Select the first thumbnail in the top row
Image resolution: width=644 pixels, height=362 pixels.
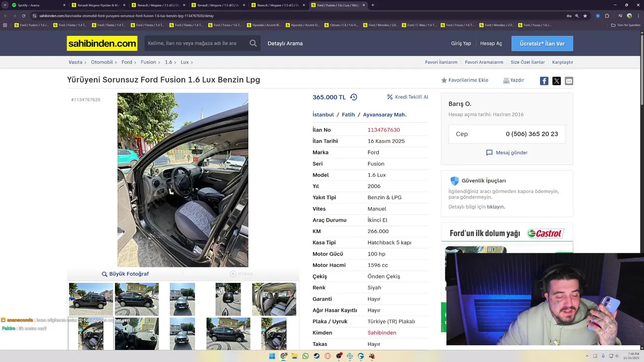coord(91,299)
